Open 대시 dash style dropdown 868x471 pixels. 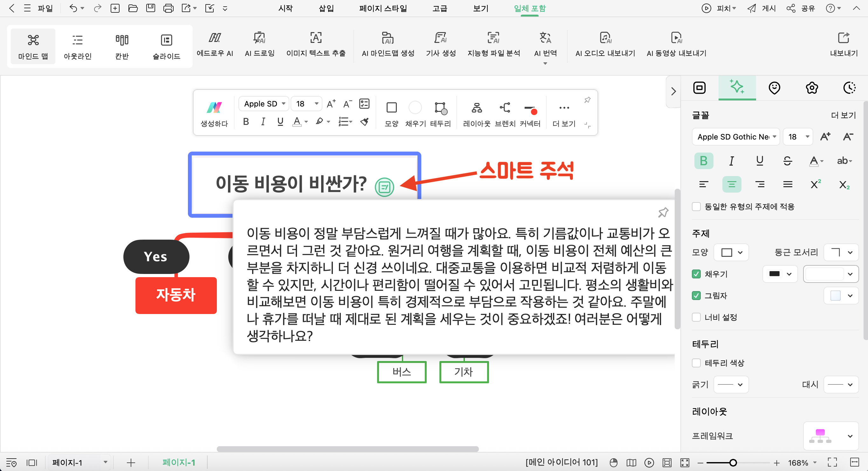pos(841,385)
